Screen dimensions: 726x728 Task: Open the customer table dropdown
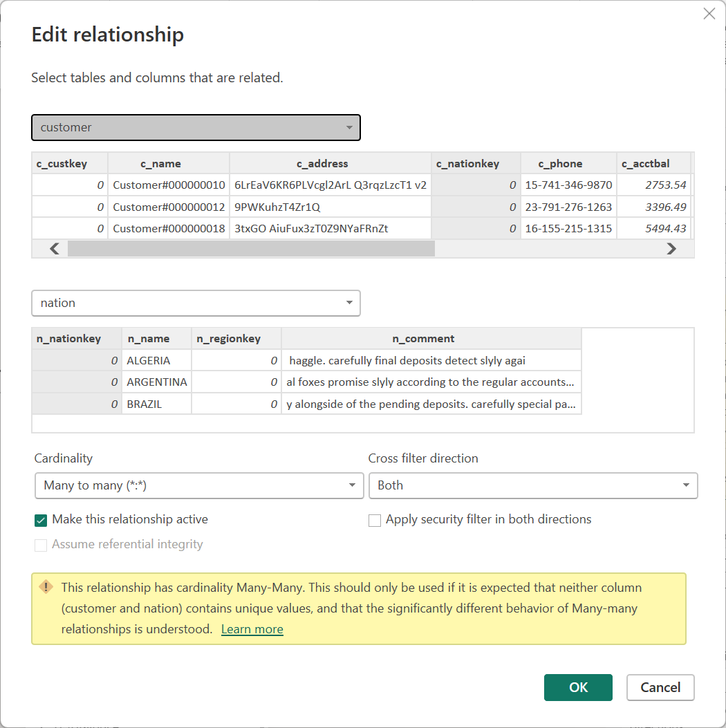click(x=196, y=127)
